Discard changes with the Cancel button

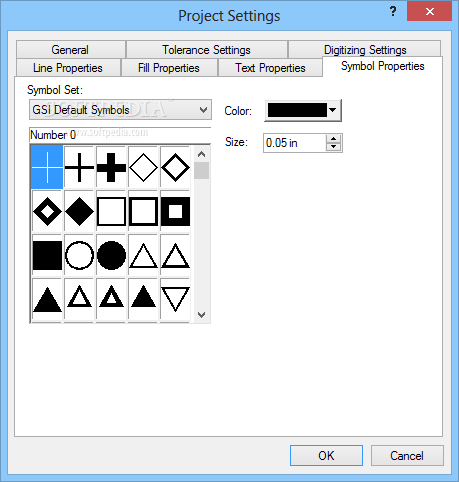(x=407, y=455)
